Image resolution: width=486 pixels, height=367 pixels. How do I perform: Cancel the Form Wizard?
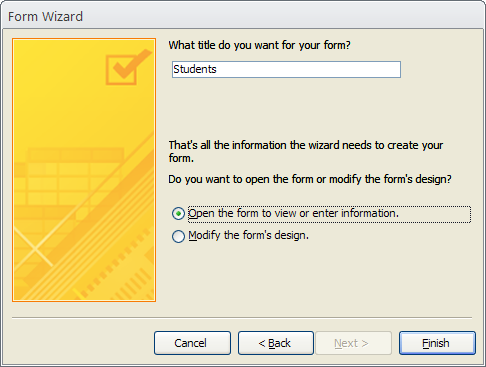pos(192,343)
